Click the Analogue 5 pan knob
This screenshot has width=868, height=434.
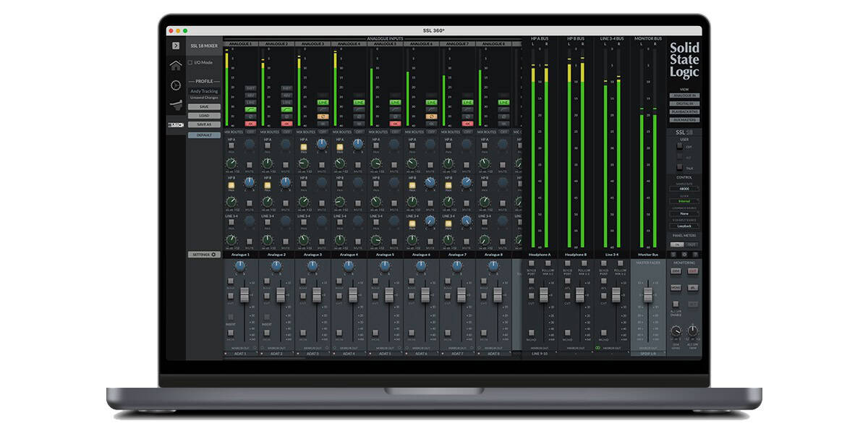pyautogui.click(x=384, y=265)
